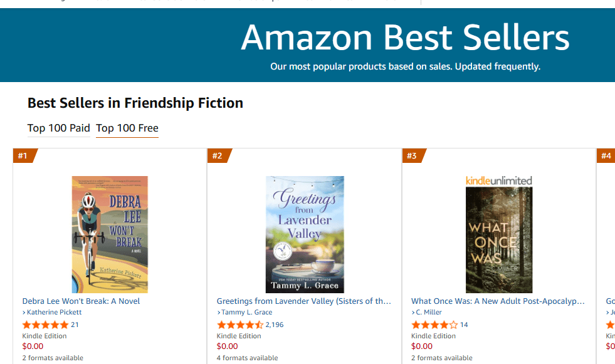Viewport: 615px width, 364px height.
Task: Click the #3 rank badge
Action: [413, 156]
